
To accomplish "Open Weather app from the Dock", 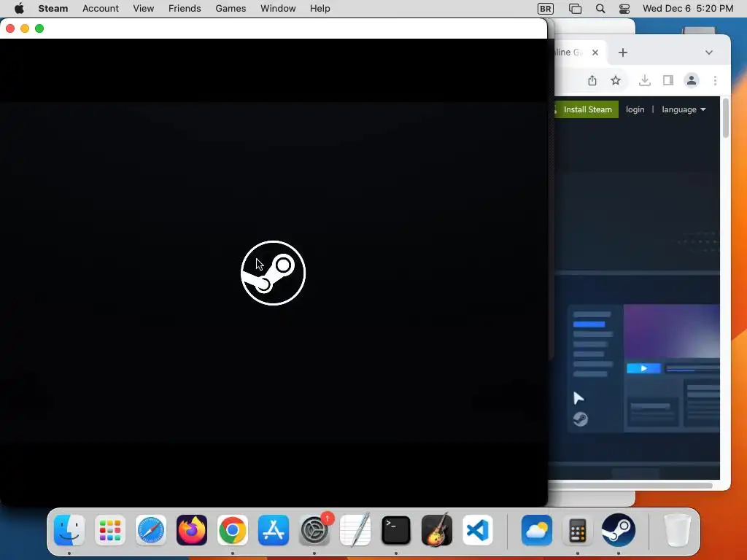I will (537, 530).
